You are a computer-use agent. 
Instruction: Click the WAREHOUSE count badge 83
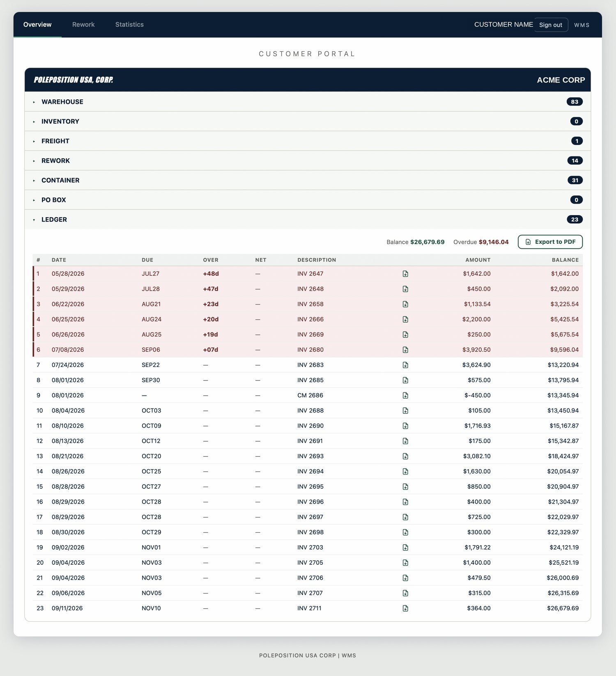pyautogui.click(x=575, y=102)
